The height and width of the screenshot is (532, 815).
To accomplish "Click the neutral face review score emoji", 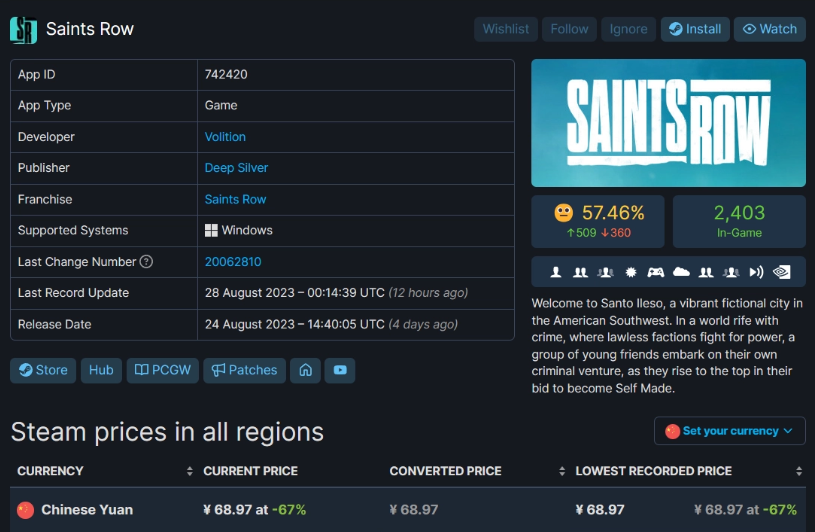I will pos(563,212).
